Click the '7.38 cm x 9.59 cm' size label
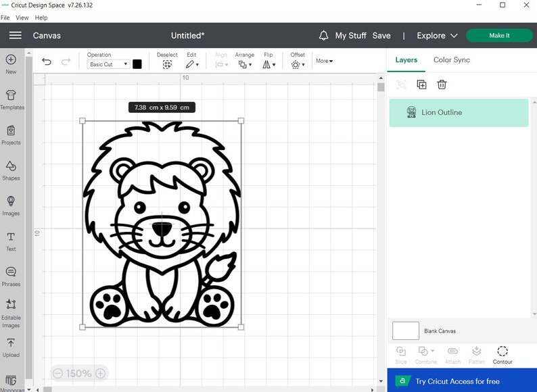 tap(162, 107)
